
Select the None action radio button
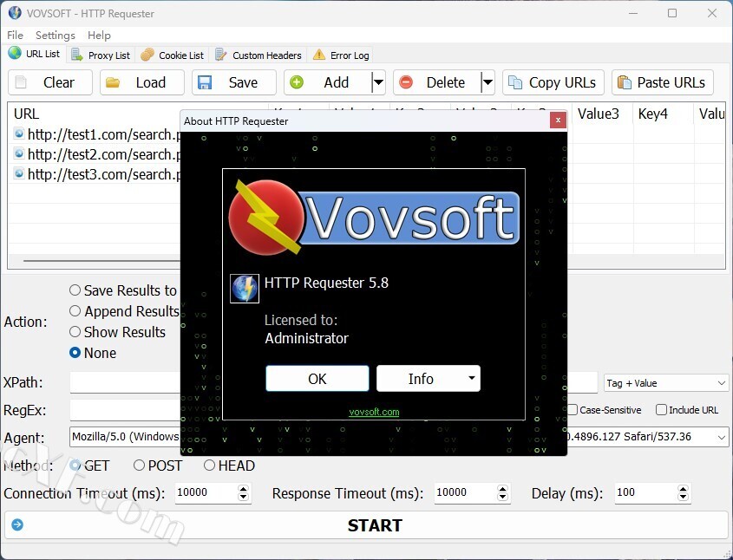[x=75, y=353]
